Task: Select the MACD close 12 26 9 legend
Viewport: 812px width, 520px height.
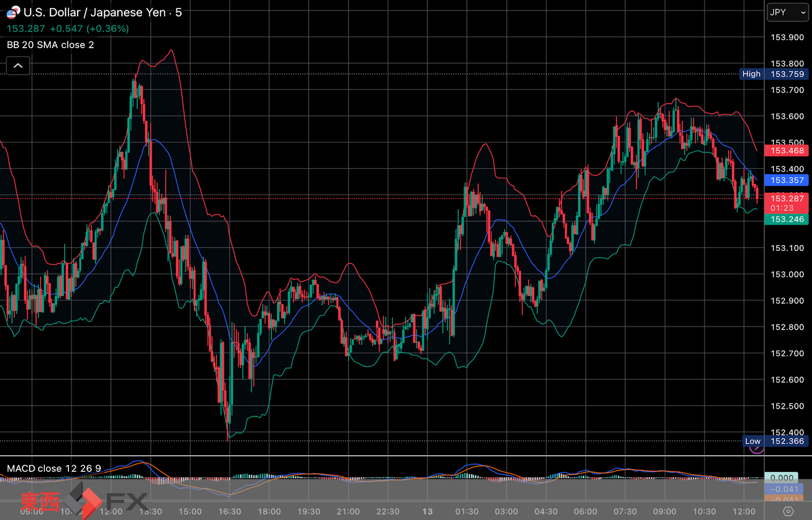Action: [54, 468]
